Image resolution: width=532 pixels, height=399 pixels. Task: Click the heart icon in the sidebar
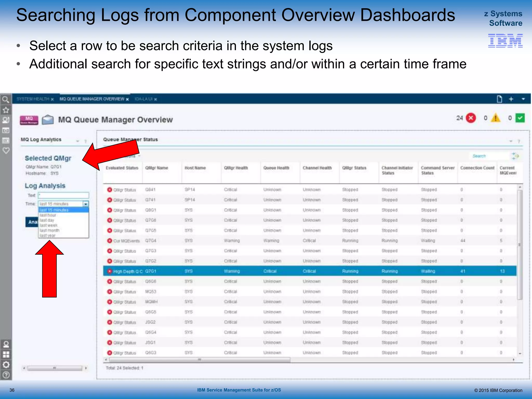[x=6, y=151]
